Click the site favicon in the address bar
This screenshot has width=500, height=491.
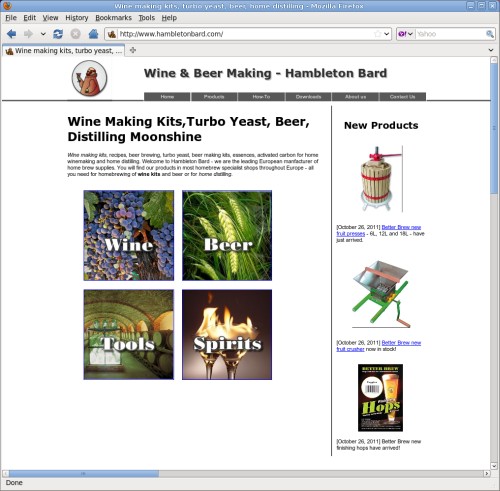(112, 34)
